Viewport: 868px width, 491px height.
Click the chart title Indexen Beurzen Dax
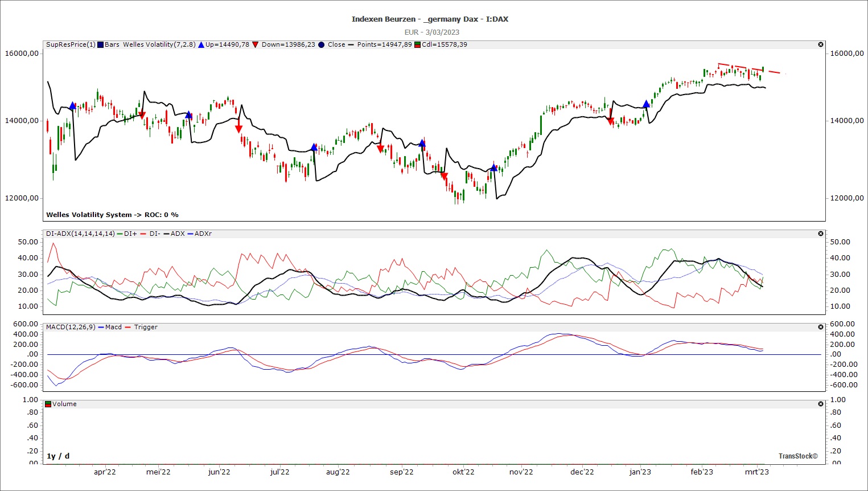click(x=430, y=19)
